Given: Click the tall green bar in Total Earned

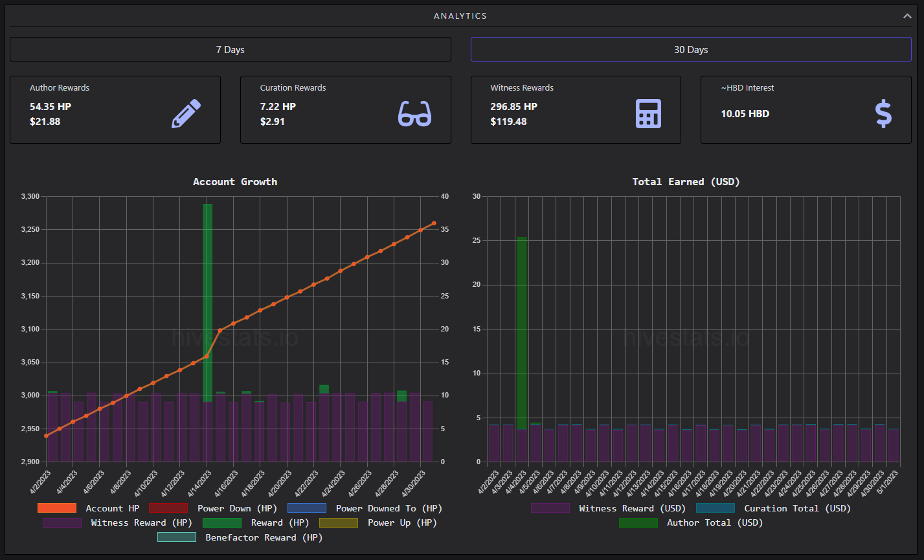Looking at the screenshot, I should (521, 333).
